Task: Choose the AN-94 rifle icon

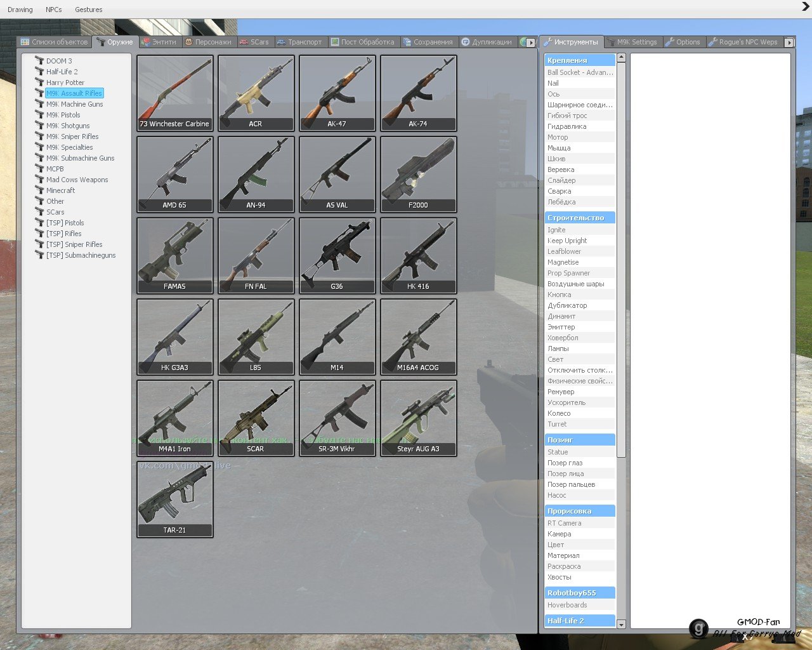Action: point(256,174)
